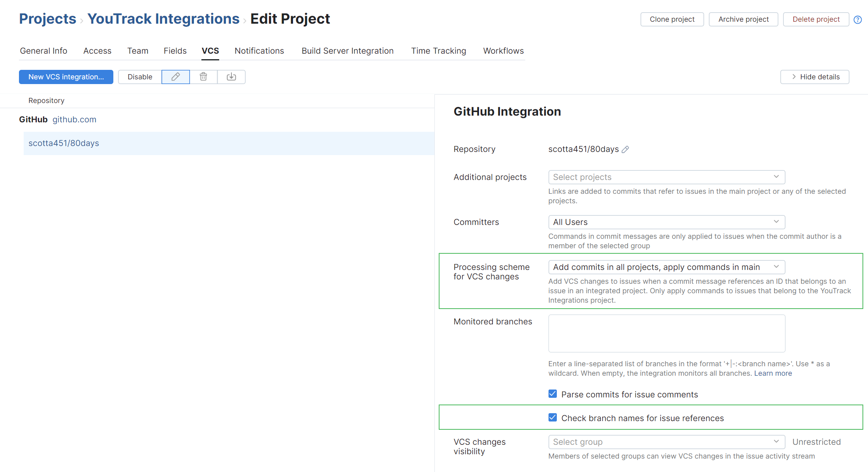Open the Additional projects Select projects dropdown
Image resolution: width=868 pixels, height=472 pixels.
coord(666,177)
